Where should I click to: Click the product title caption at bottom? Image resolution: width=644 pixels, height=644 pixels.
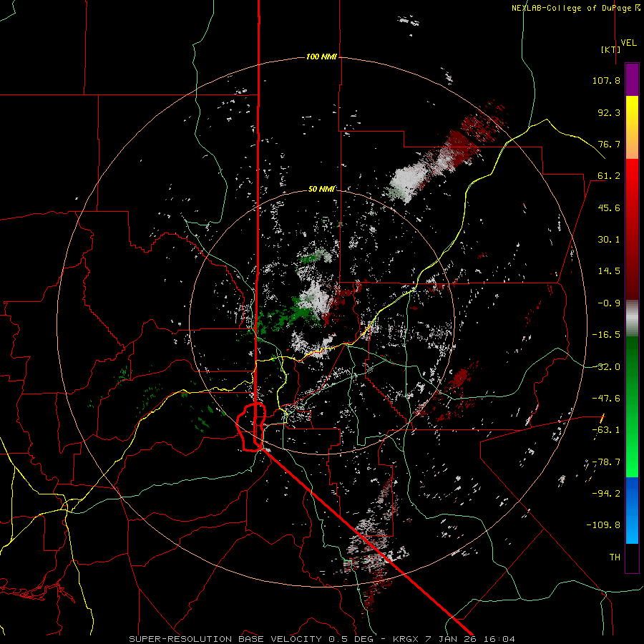tap(321, 639)
